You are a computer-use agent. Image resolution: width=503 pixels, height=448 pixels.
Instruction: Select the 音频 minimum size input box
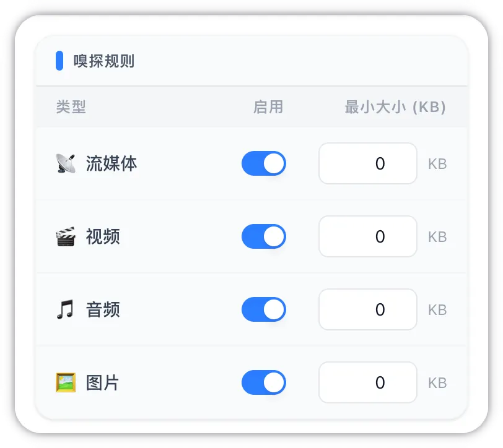(x=368, y=309)
